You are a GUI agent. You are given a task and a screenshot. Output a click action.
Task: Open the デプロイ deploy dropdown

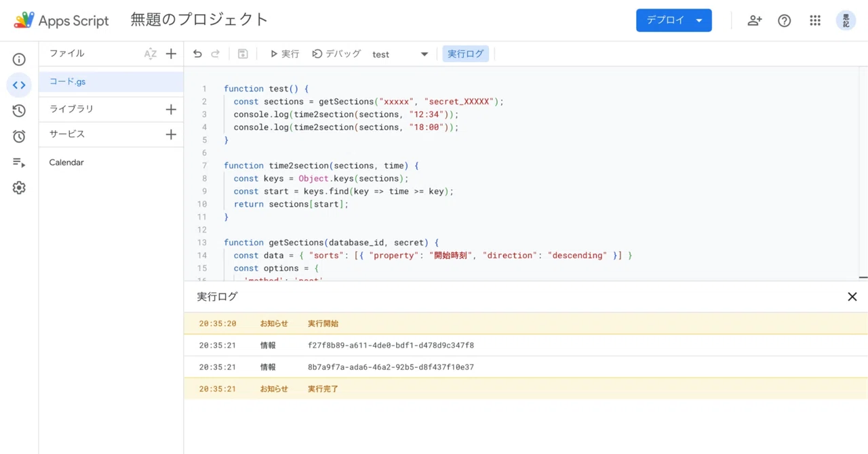click(673, 20)
